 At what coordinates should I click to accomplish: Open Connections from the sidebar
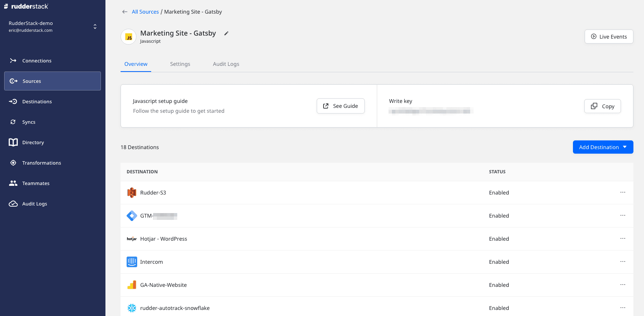coord(37,61)
